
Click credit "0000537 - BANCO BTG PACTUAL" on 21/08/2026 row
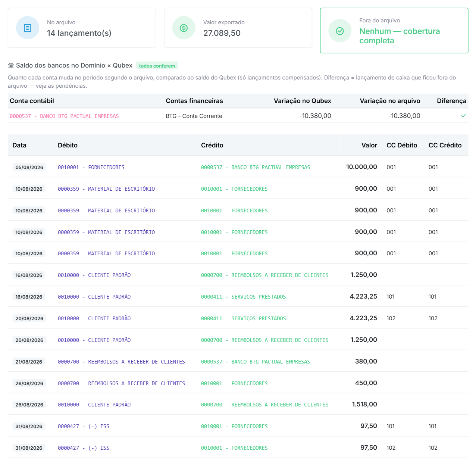(x=256, y=362)
